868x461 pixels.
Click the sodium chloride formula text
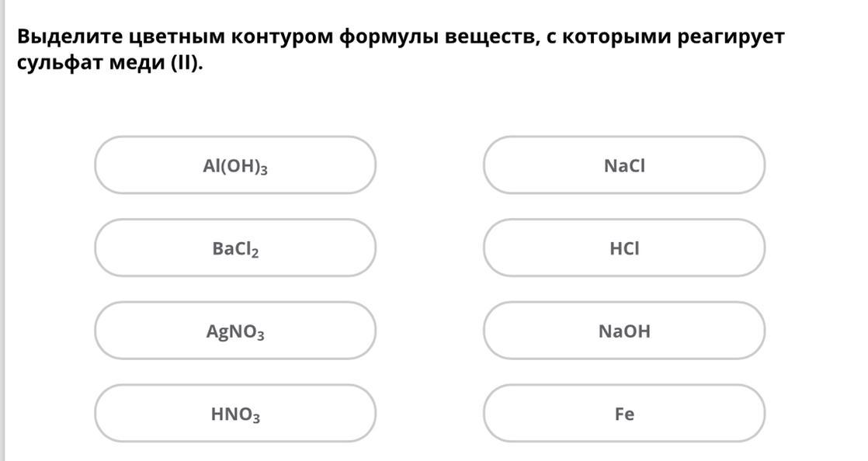coord(624,165)
